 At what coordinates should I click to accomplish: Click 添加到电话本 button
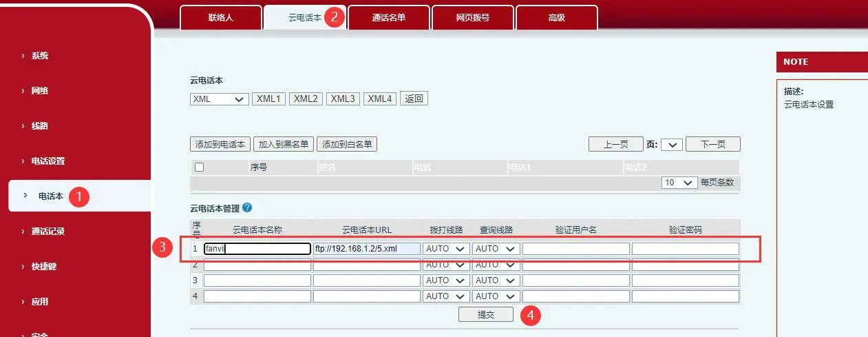(220, 145)
